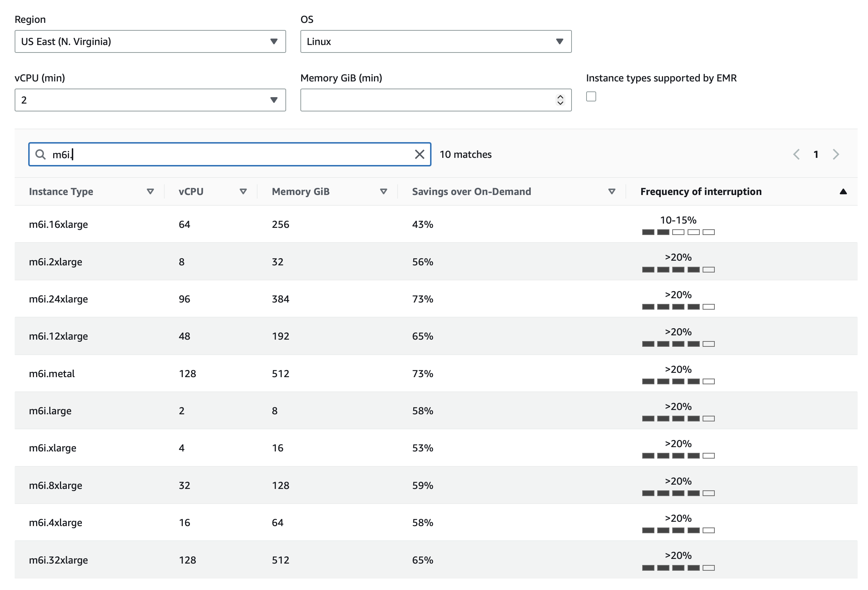Open the Region dropdown
Viewport: 868px width, 590px height.
click(x=150, y=41)
